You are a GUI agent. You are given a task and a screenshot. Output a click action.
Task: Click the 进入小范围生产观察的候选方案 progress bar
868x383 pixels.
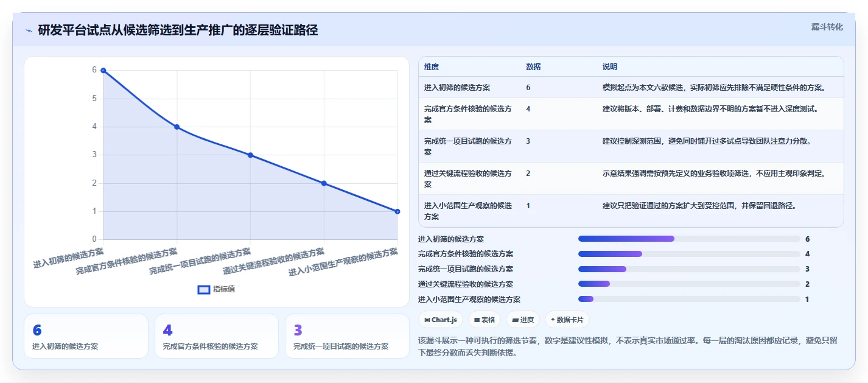[x=689, y=299]
